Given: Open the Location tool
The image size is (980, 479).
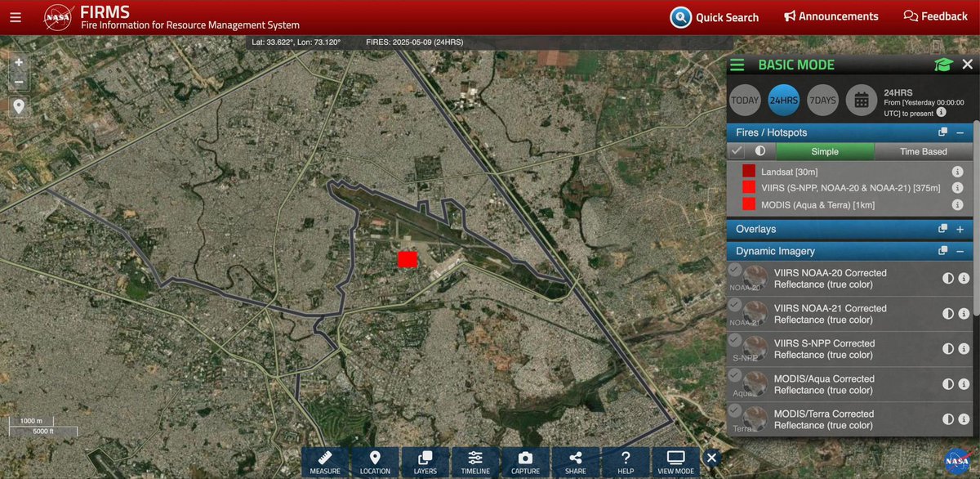Looking at the screenshot, I should click(x=375, y=463).
